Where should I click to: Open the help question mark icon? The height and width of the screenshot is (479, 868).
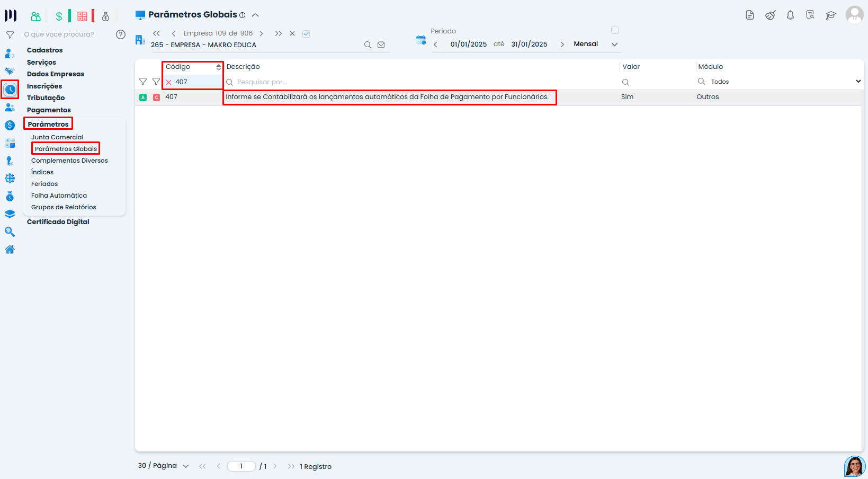click(x=121, y=34)
